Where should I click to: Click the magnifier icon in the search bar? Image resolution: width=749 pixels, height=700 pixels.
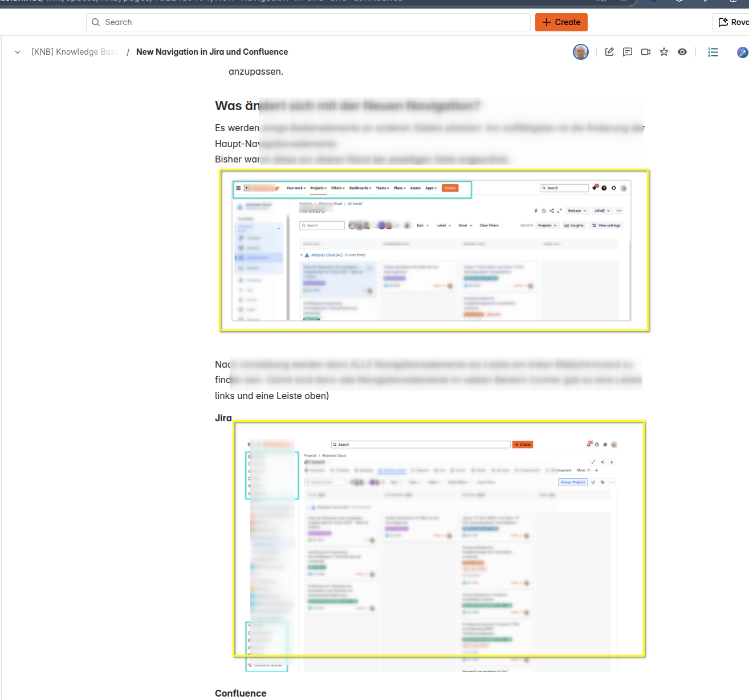pyautogui.click(x=96, y=22)
